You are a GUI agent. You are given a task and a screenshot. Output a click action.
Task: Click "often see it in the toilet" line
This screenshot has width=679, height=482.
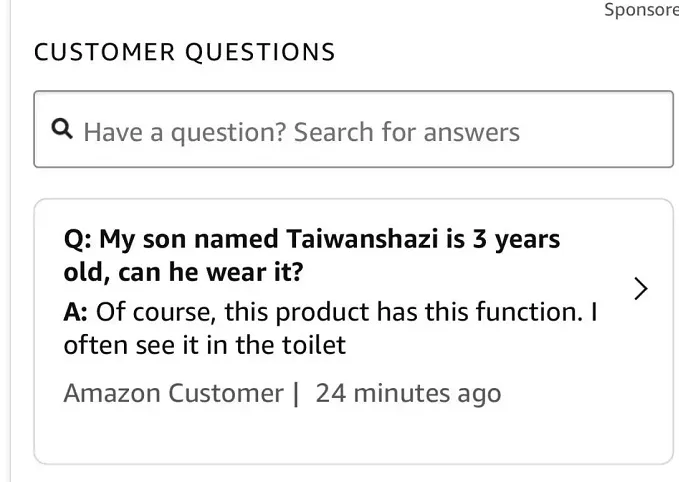(204, 345)
